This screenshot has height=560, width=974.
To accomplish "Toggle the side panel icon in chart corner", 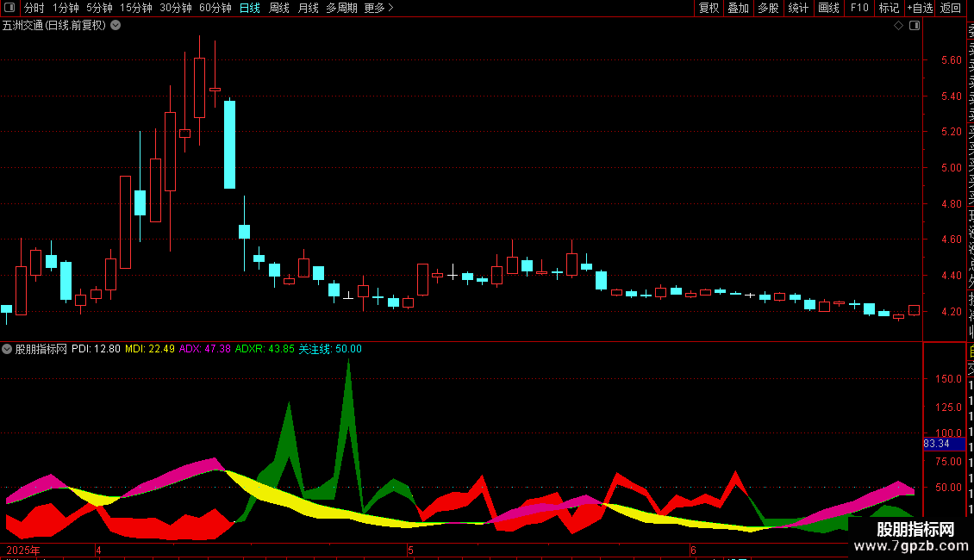I will click(x=915, y=26).
